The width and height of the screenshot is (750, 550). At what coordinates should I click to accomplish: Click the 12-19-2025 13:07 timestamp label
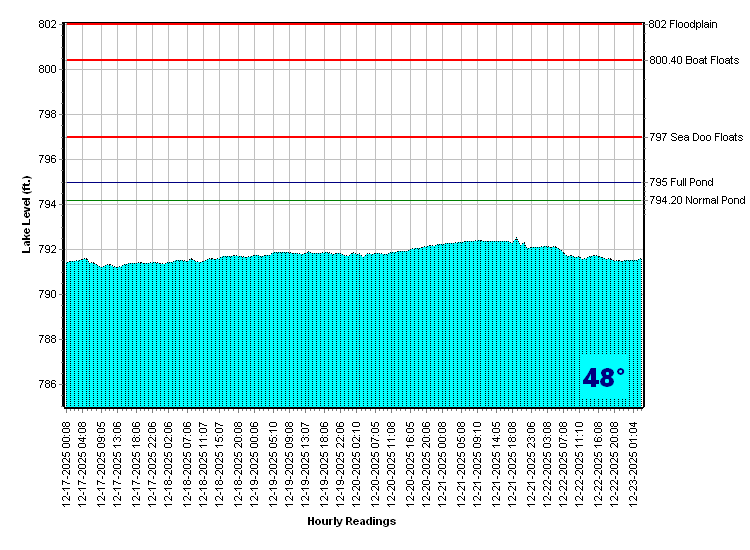tap(306, 462)
